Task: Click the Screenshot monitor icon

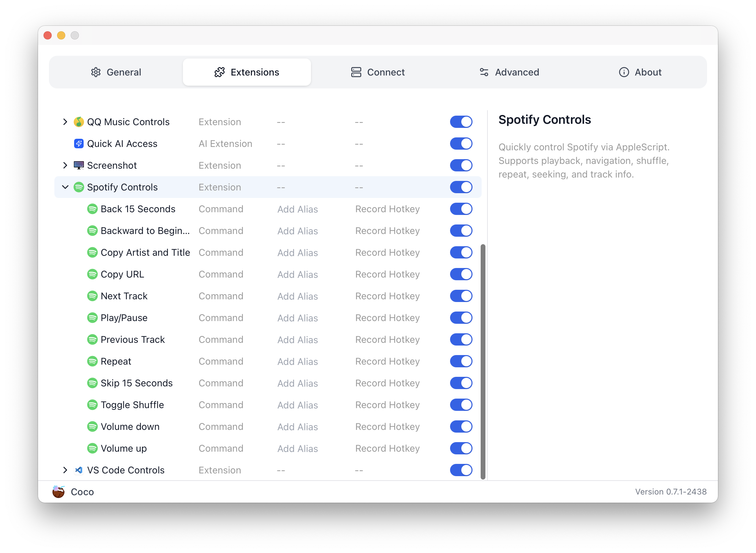Action: tap(79, 165)
